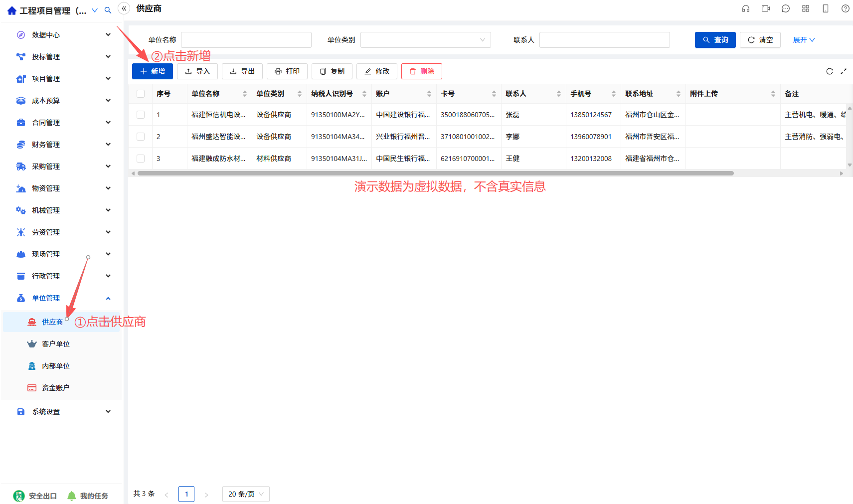Go to the previous page arrow
The image size is (853, 504).
click(x=167, y=495)
